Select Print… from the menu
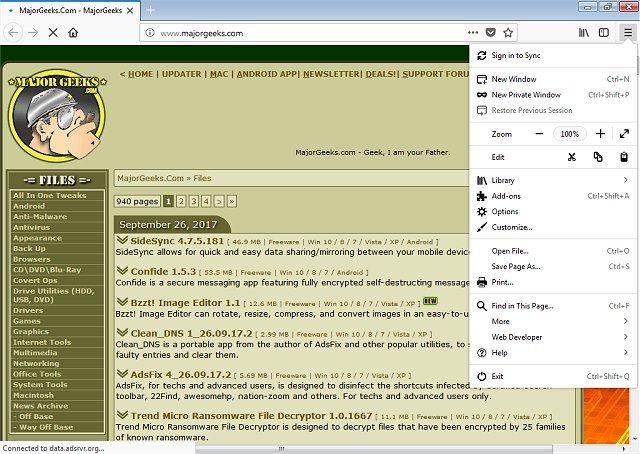Screen dimensions: 640x454 tap(553, 282)
